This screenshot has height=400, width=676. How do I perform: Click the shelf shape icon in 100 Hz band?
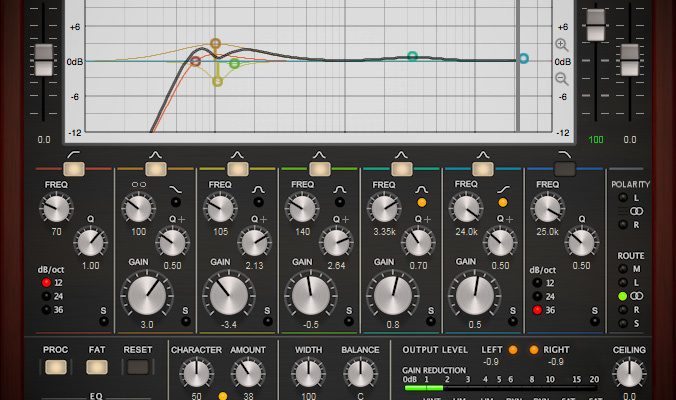click(x=176, y=189)
